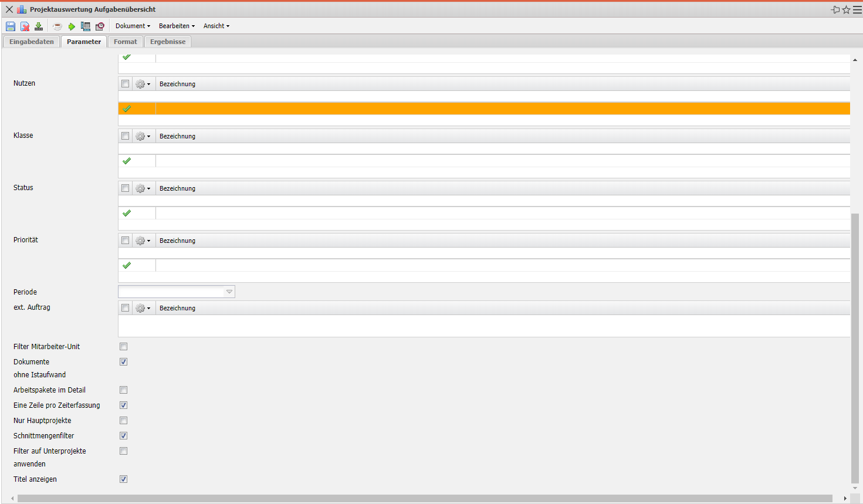This screenshot has width=863, height=504.
Task: Pin the Projektauswertung window
Action: (835, 9)
